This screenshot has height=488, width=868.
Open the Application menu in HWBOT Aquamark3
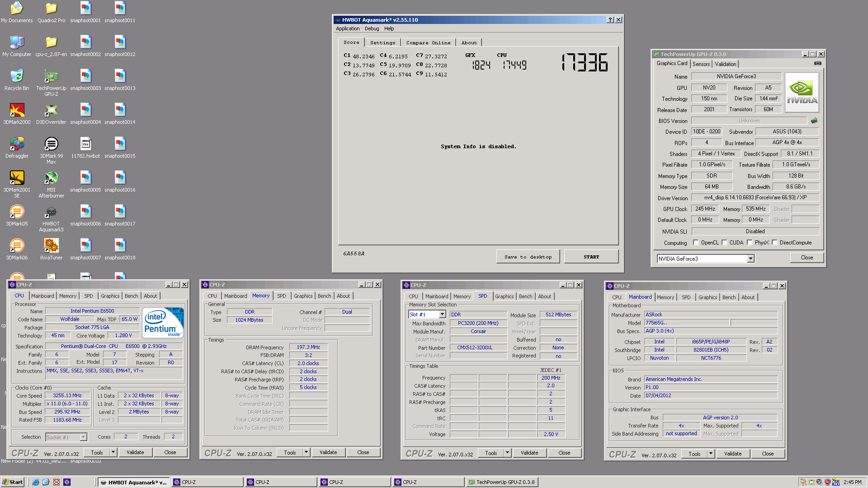tap(348, 28)
